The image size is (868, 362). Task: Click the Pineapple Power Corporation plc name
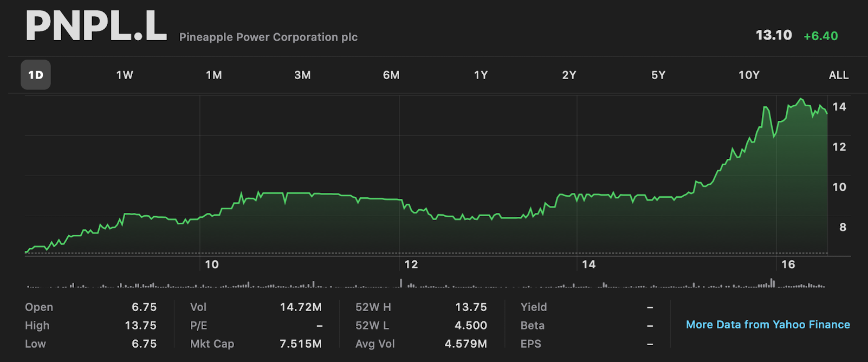(x=268, y=37)
